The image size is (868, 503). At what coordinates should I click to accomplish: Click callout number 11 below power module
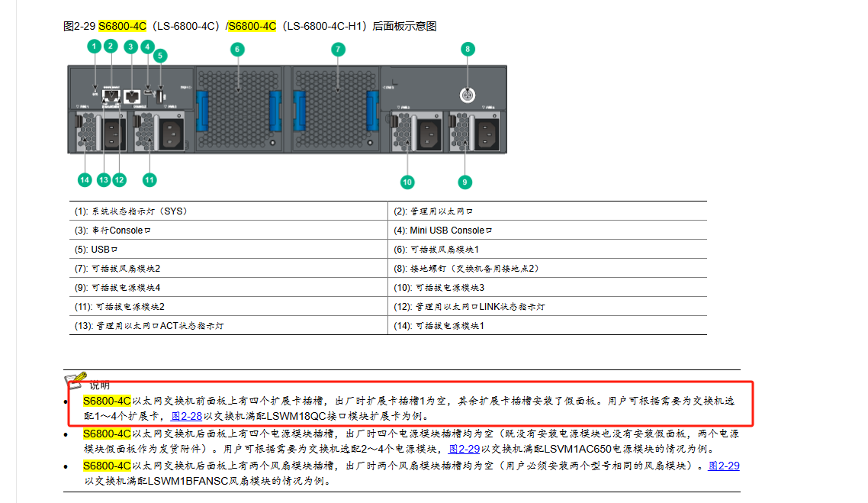coord(150,179)
